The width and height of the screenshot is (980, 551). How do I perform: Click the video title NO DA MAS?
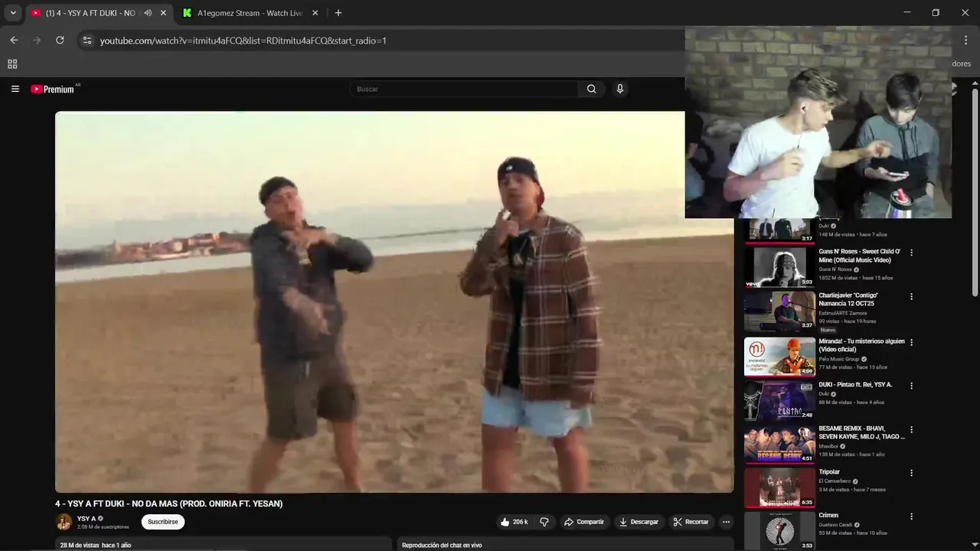[x=169, y=504]
